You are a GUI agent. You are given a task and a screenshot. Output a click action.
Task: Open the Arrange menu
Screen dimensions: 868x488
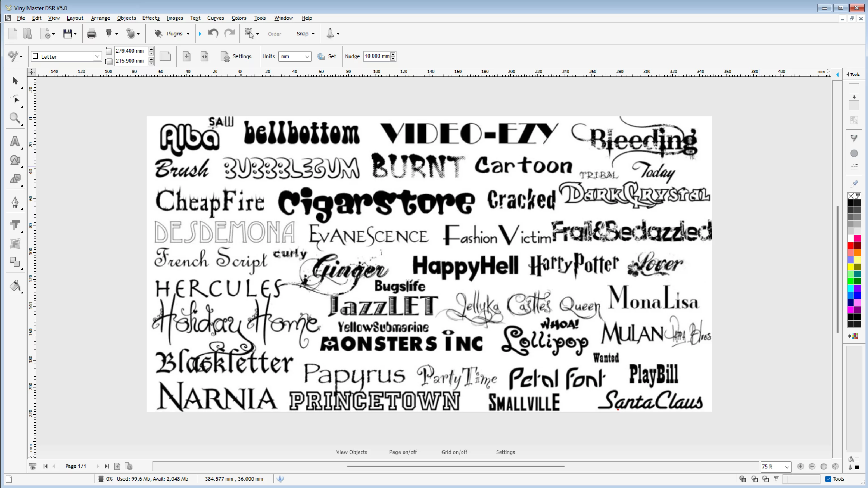tap(100, 18)
